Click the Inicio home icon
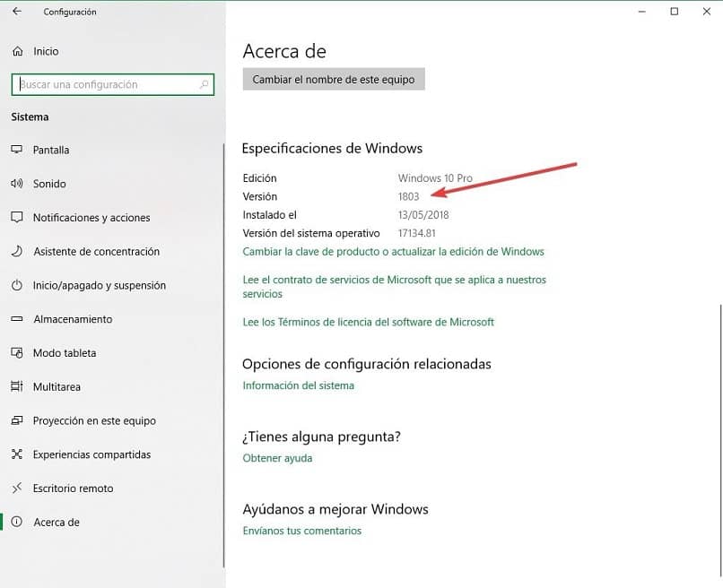Image resolution: width=723 pixels, height=588 pixels. (x=18, y=51)
